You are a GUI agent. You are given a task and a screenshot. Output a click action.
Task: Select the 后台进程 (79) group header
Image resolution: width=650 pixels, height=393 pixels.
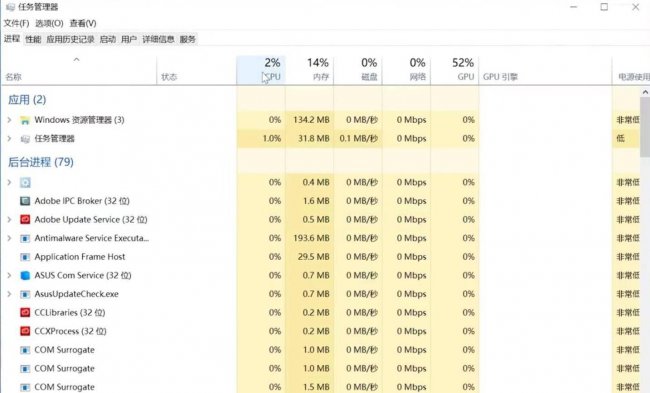coord(41,162)
